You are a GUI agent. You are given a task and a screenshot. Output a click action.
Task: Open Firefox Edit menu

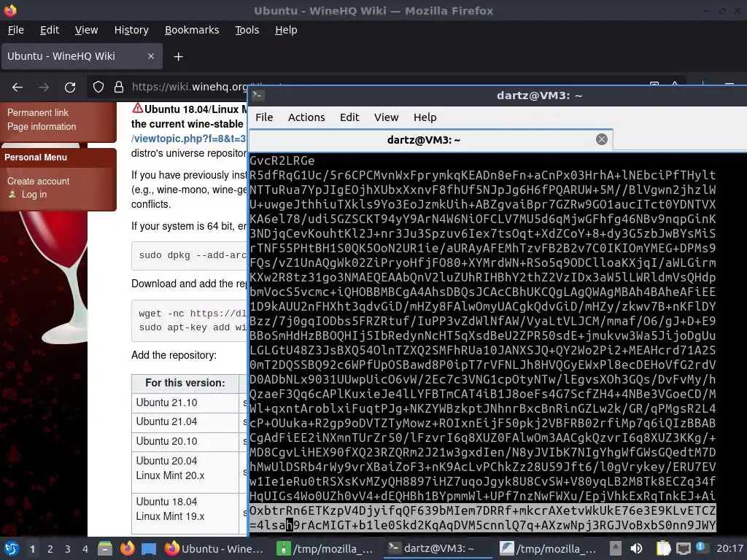pyautogui.click(x=50, y=30)
